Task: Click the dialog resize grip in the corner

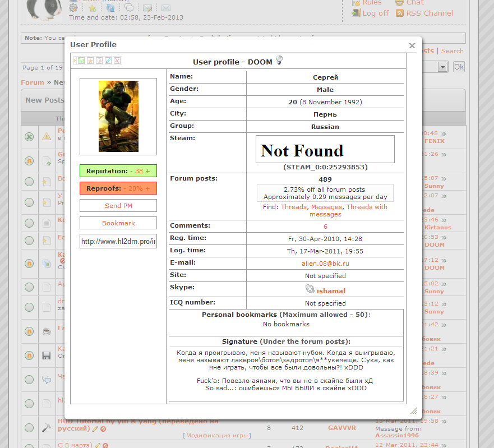Action: (414, 411)
